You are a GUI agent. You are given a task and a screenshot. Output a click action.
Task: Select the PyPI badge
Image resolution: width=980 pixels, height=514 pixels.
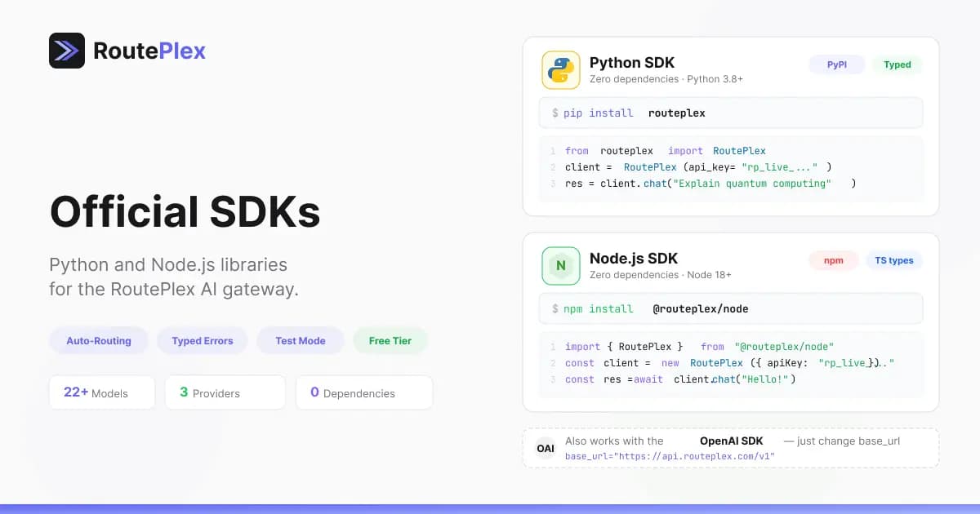tap(836, 64)
